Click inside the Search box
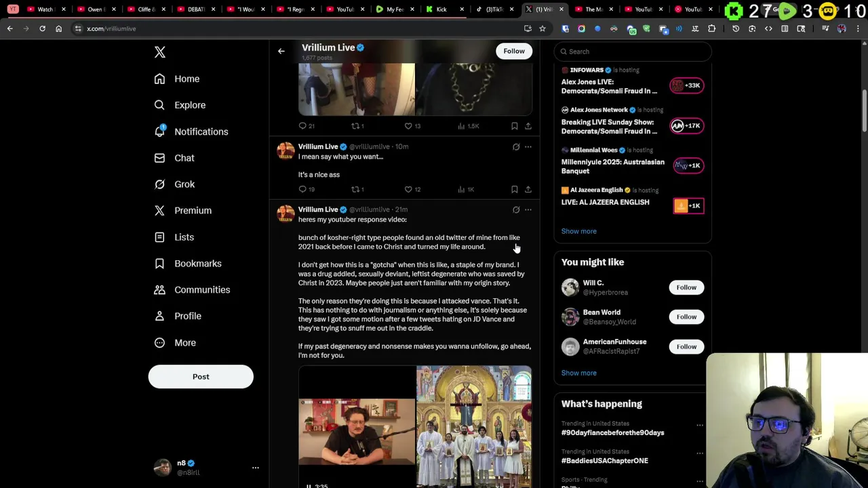Viewport: 868px width, 488px height. point(633,52)
